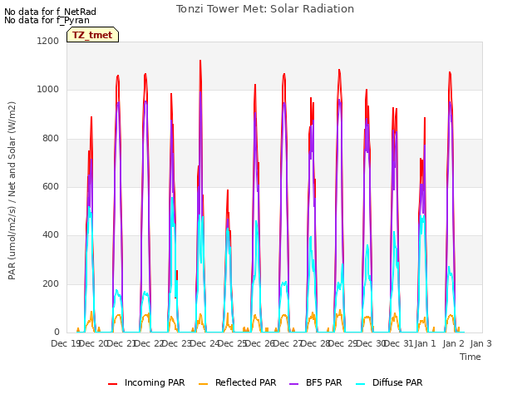The height and width of the screenshot is (399, 532).
Task: Click the 600 y-axis tick value
Action: tap(51, 186)
